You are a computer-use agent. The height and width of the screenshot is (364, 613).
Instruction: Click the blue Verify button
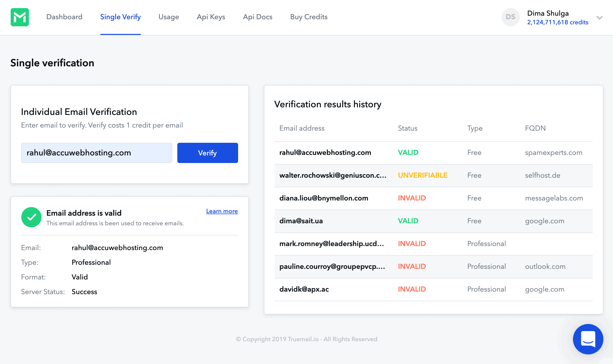click(x=207, y=153)
